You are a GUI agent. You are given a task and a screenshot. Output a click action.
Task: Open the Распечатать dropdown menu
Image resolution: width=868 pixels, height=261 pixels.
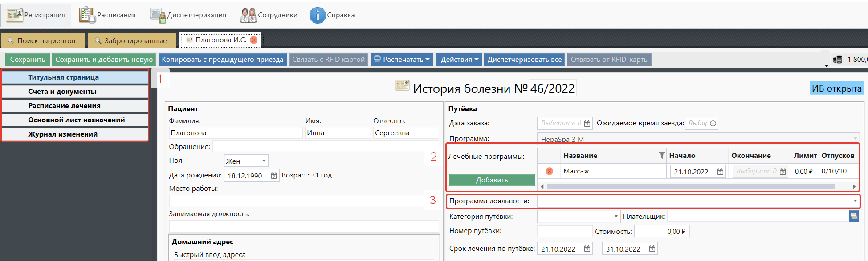[402, 60]
